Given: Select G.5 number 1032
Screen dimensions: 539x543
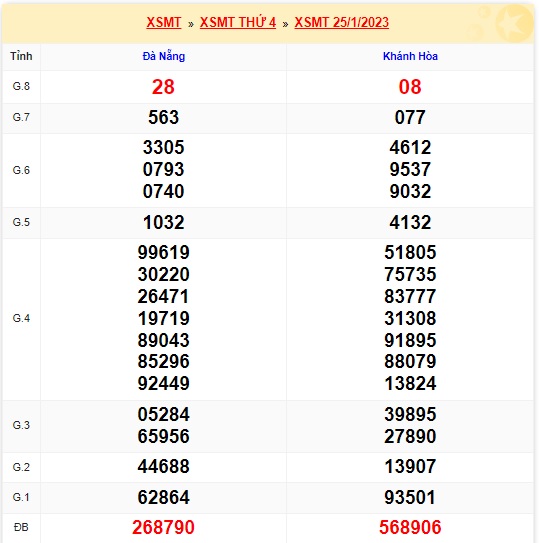Looking at the screenshot, I should click(164, 222).
